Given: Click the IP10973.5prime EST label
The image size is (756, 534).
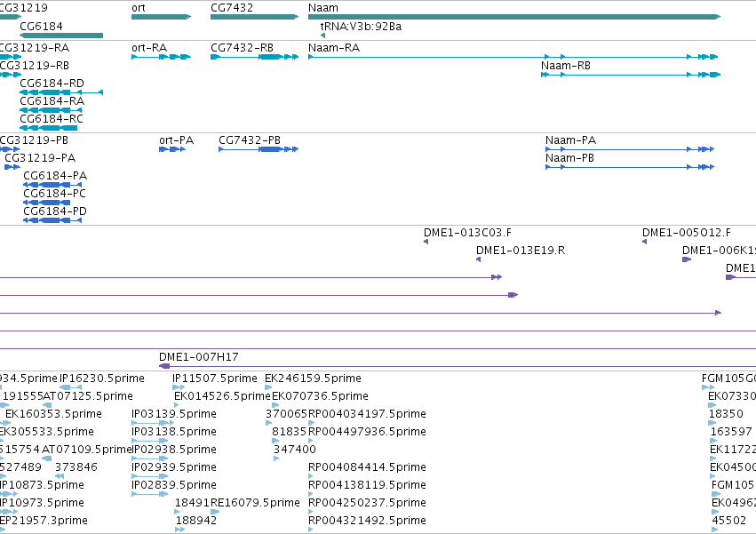Looking at the screenshot, I should (x=42, y=504).
